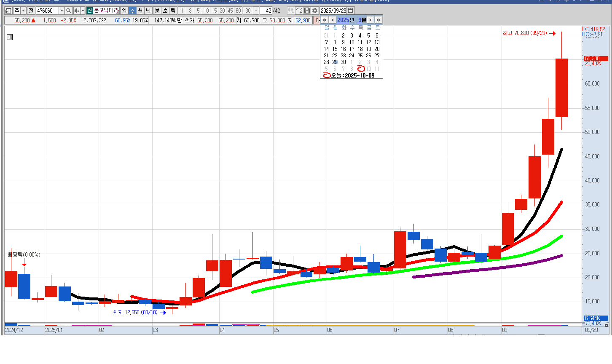Screen dimensions: 612x364
Task: Click the 신 badge before stock name
Action: 89,11
